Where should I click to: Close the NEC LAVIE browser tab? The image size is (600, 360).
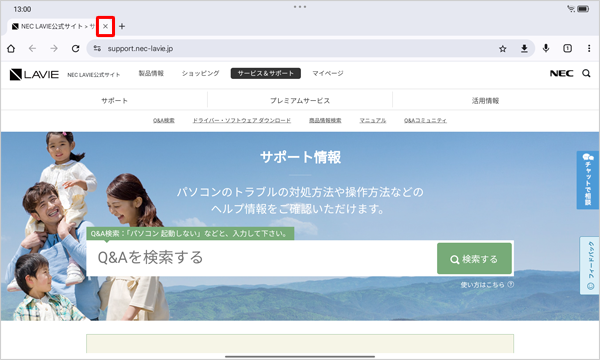tap(105, 26)
